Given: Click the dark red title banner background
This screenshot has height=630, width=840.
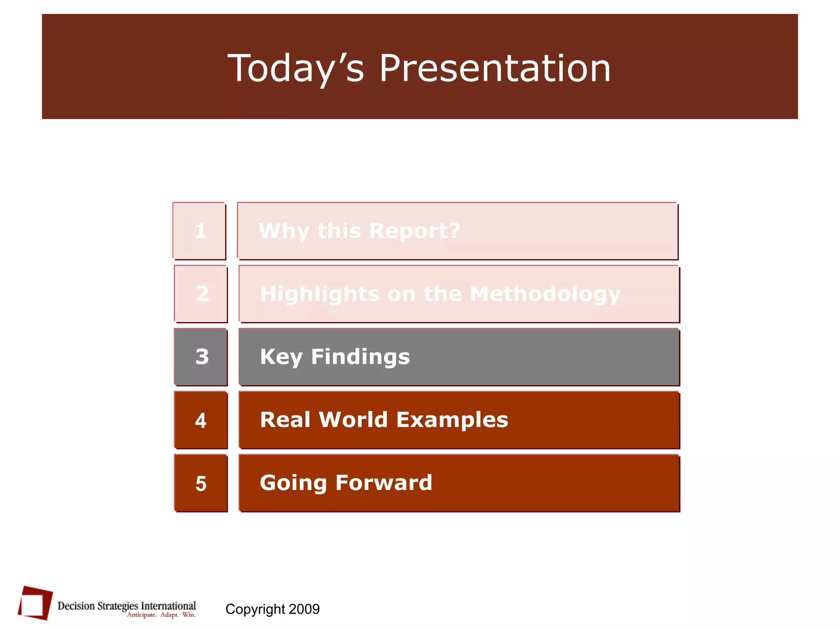Looking at the screenshot, I should coord(123,66).
